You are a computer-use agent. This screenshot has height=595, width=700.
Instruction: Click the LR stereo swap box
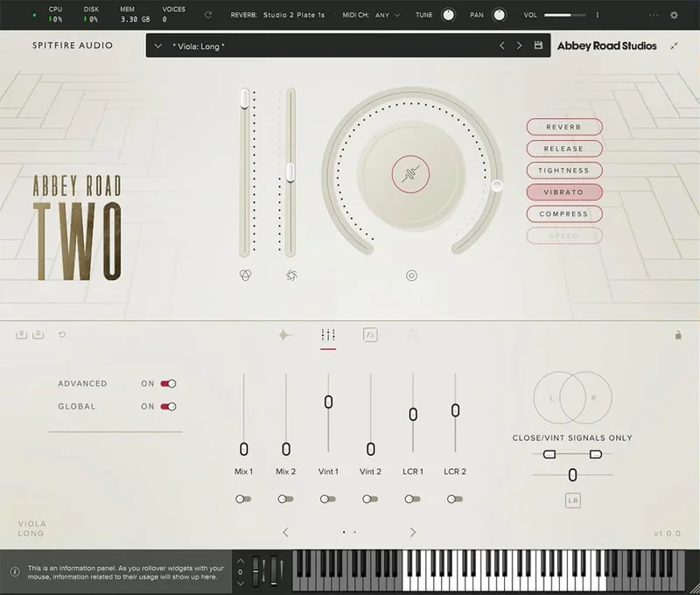tap(573, 500)
